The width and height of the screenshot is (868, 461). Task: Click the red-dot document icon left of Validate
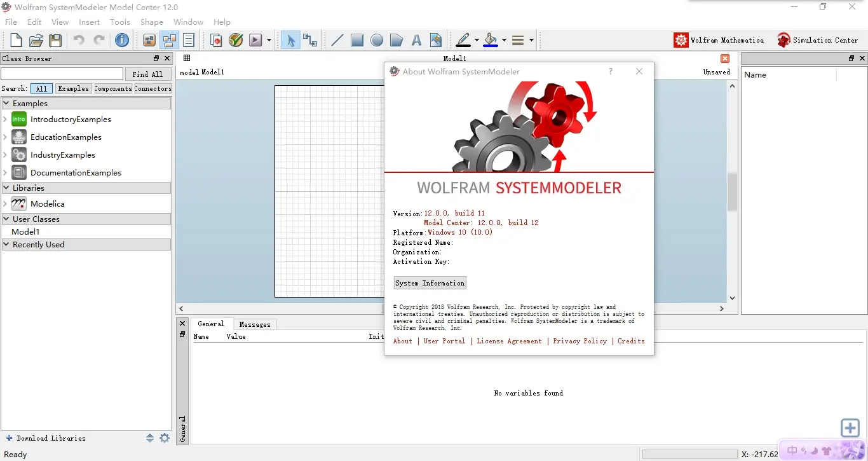pos(216,41)
